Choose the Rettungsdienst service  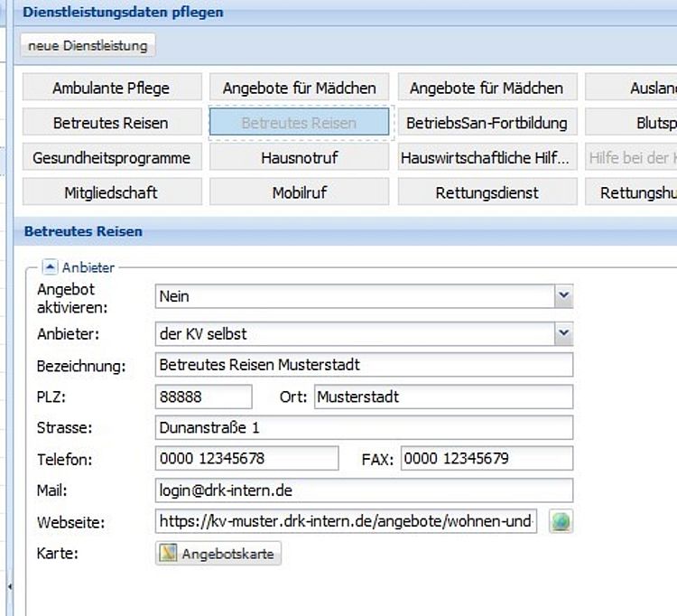(487, 191)
